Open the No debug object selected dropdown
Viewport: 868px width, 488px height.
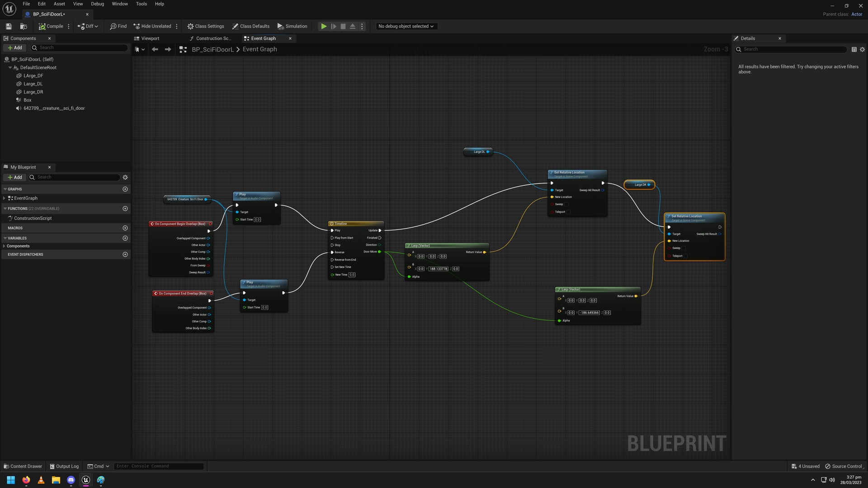click(x=405, y=26)
